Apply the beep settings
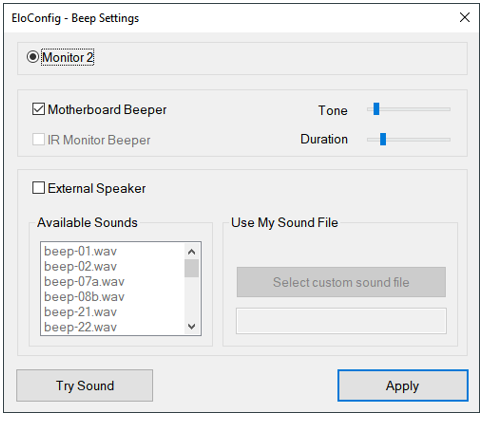Viewport: 485px width, 422px height. [403, 385]
